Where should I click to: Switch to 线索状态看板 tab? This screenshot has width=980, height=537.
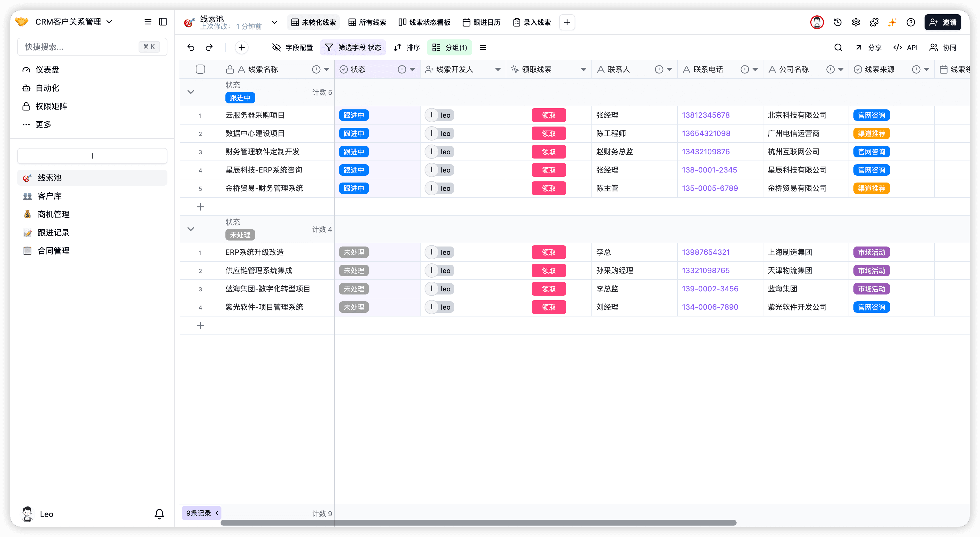click(424, 23)
